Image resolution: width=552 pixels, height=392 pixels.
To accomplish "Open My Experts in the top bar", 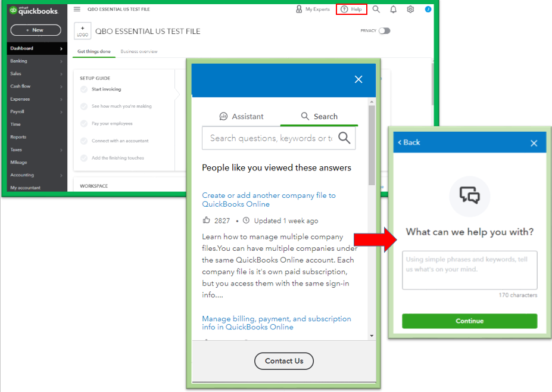I will pos(313,9).
